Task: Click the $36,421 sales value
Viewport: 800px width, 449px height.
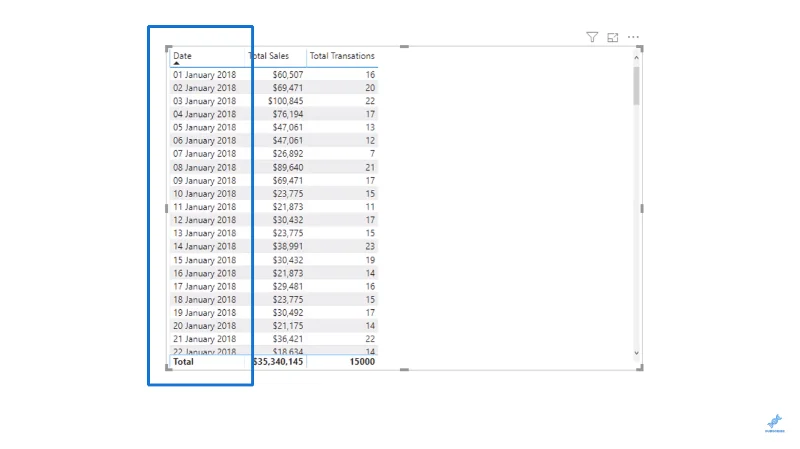Action: point(288,339)
